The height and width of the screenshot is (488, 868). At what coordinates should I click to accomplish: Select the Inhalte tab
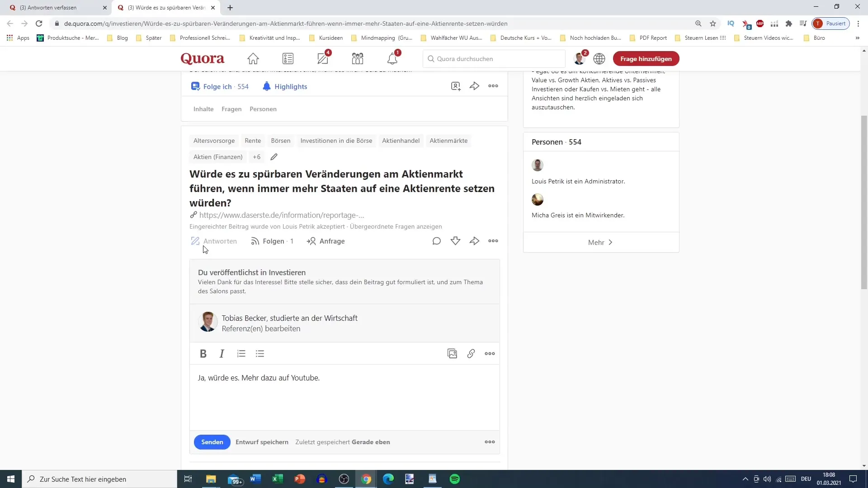203,109
